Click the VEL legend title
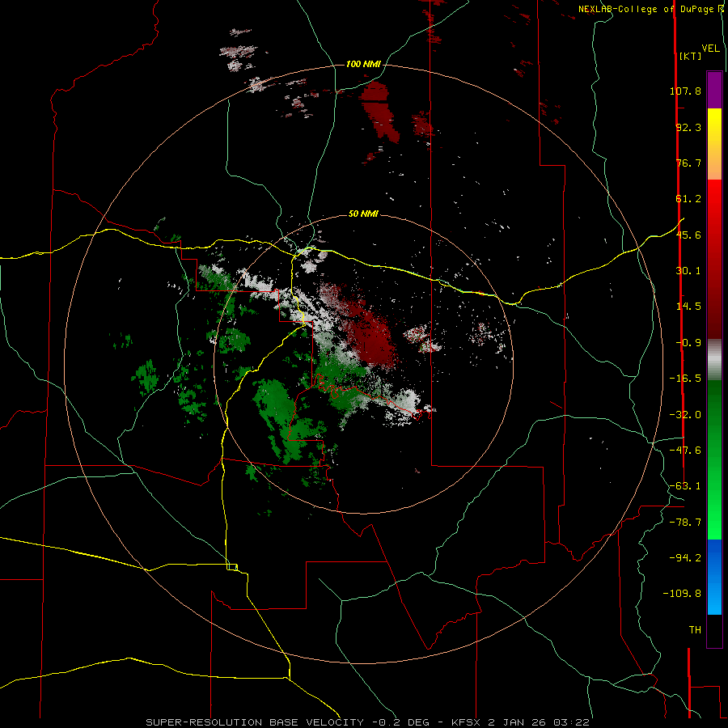This screenshot has width=728, height=728. 710,49
